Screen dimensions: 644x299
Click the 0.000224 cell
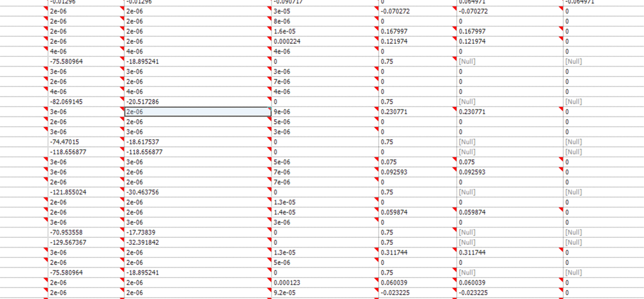(325, 41)
